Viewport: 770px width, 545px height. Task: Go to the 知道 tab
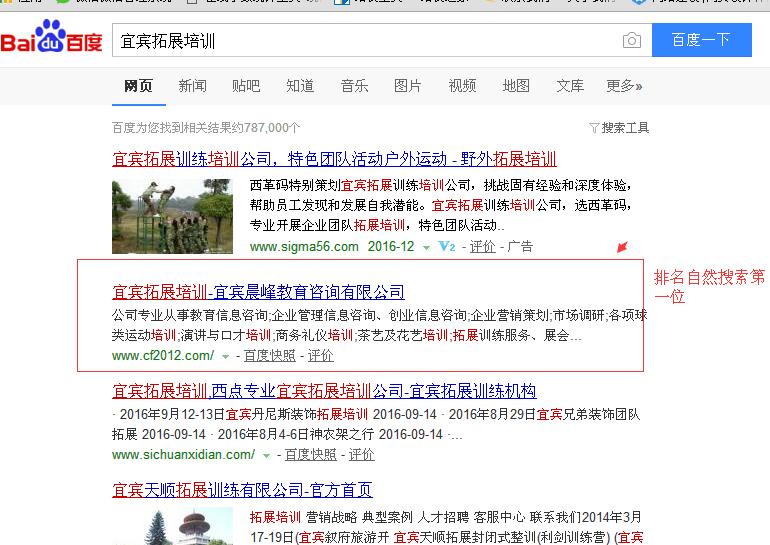pos(300,86)
